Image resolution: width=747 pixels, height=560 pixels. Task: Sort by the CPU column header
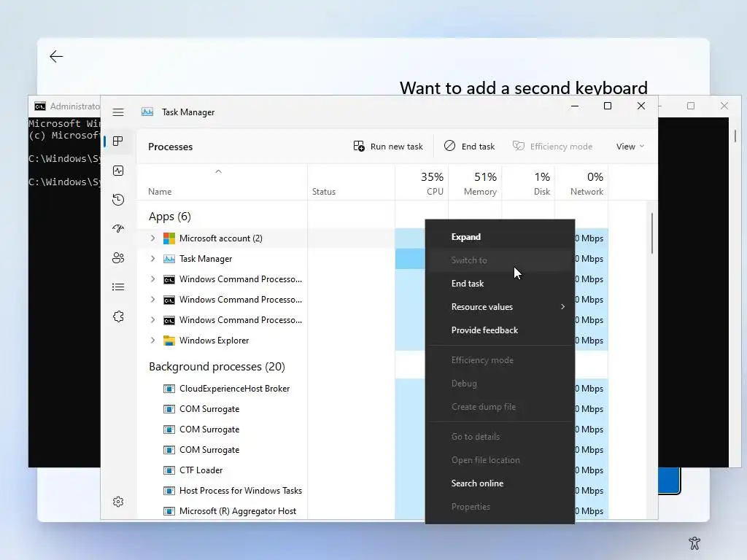[422, 183]
